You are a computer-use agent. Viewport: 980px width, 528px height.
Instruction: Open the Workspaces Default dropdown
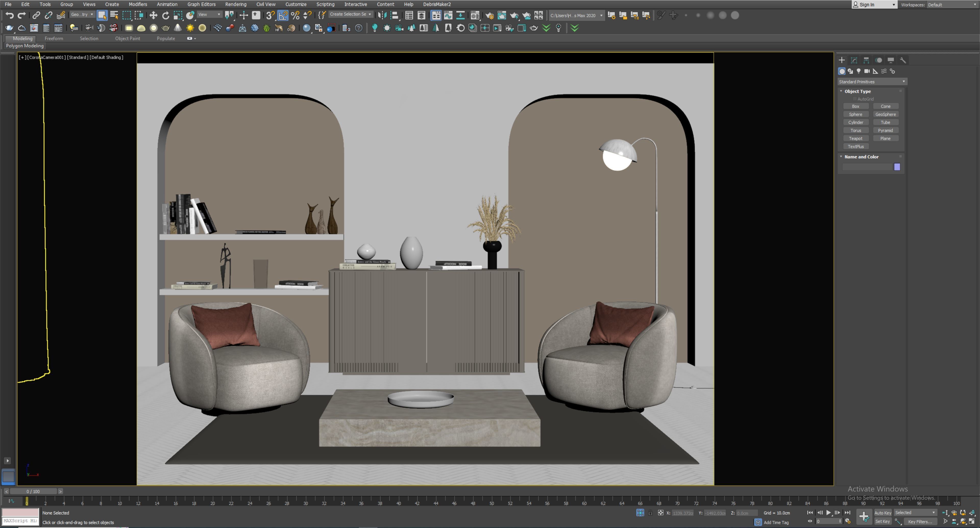[952, 5]
